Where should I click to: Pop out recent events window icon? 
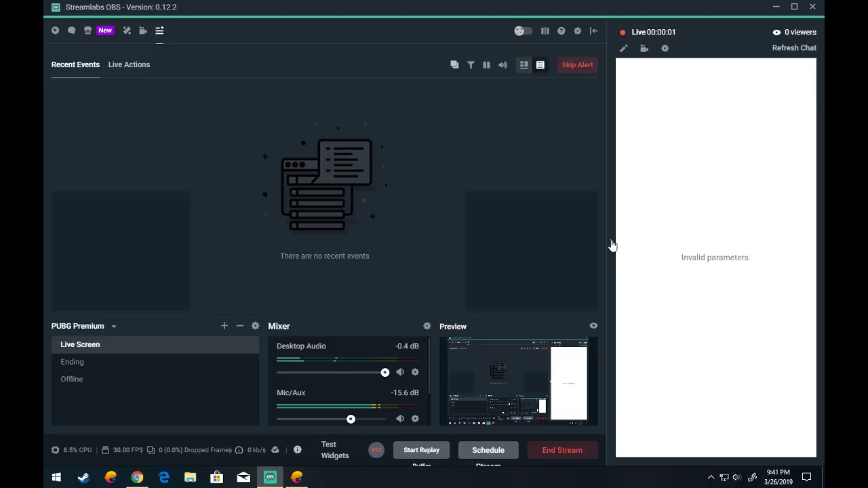click(454, 64)
